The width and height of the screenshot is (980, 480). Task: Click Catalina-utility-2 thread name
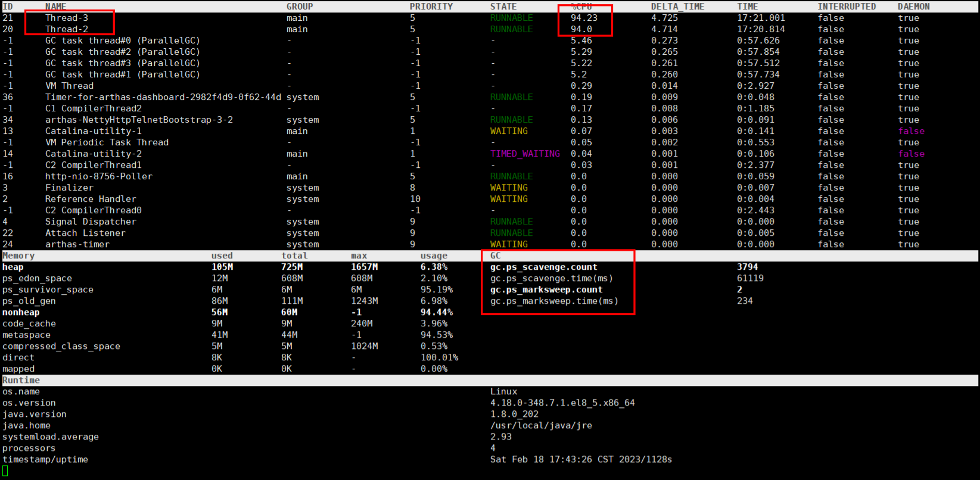tap(94, 154)
